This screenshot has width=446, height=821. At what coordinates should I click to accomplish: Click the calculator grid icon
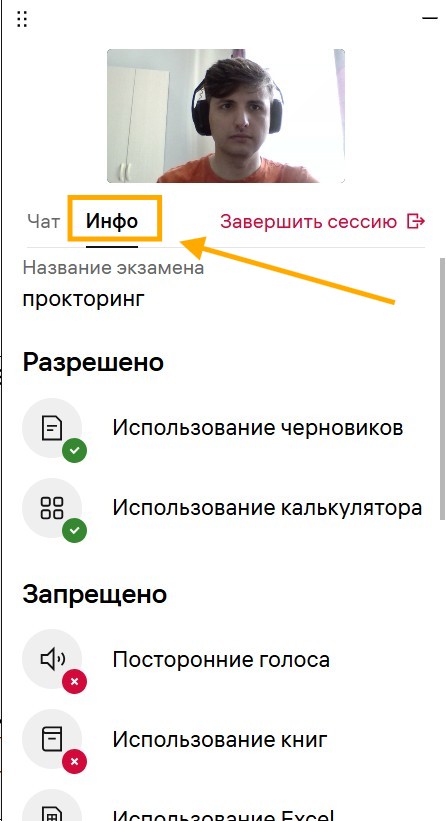(x=52, y=508)
